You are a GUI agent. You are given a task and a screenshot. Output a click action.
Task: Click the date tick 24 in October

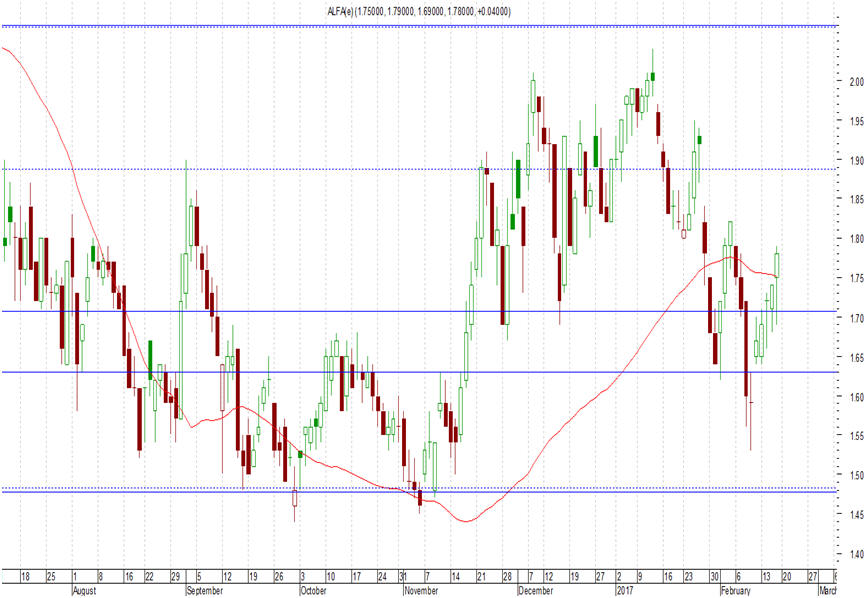click(x=382, y=576)
